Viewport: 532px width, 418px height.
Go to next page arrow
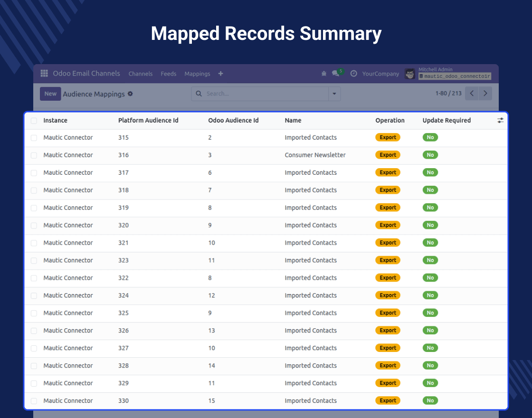point(485,93)
